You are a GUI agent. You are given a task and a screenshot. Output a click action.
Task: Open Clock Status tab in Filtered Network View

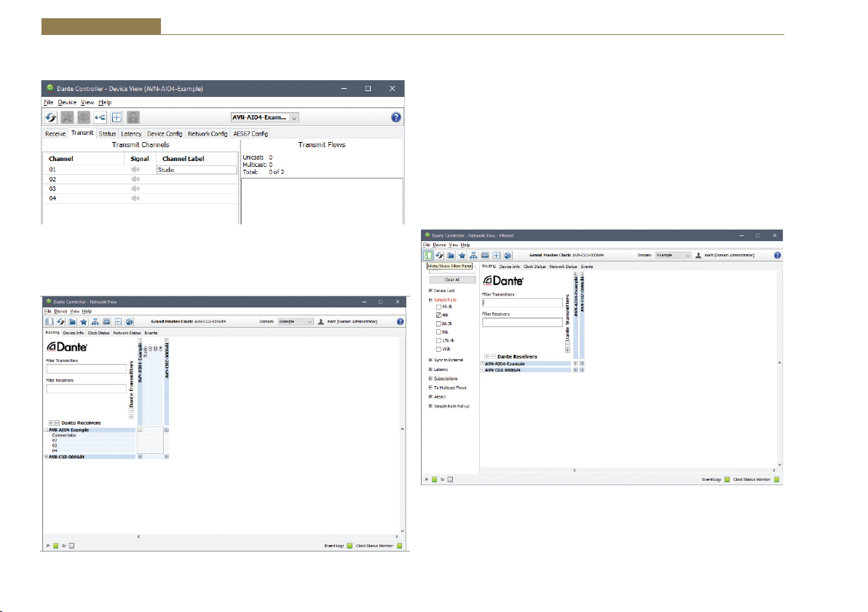click(534, 267)
